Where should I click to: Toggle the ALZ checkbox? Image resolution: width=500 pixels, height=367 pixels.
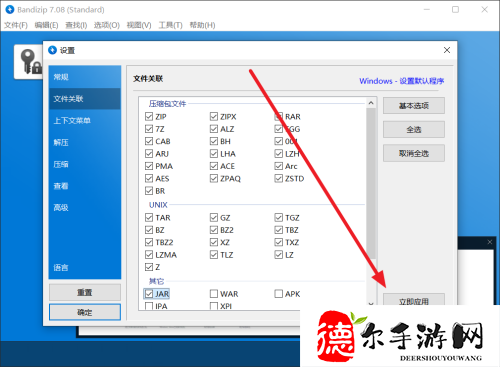point(214,129)
